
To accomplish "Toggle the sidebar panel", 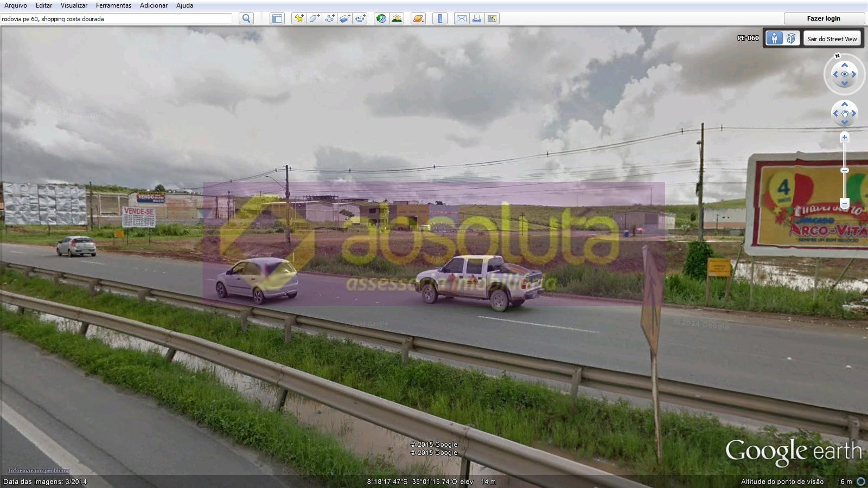I will coord(277,18).
